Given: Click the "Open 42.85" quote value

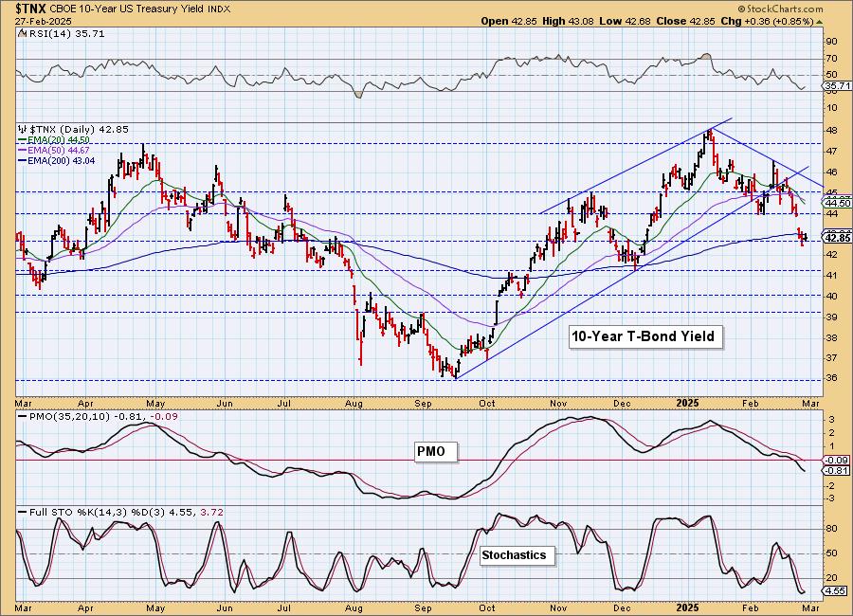Looking at the screenshot, I should click(509, 21).
